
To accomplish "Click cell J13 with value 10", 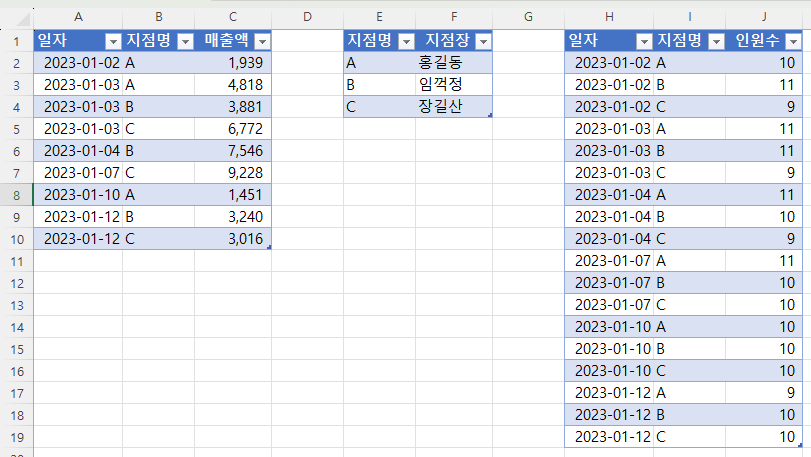I will point(764,305).
